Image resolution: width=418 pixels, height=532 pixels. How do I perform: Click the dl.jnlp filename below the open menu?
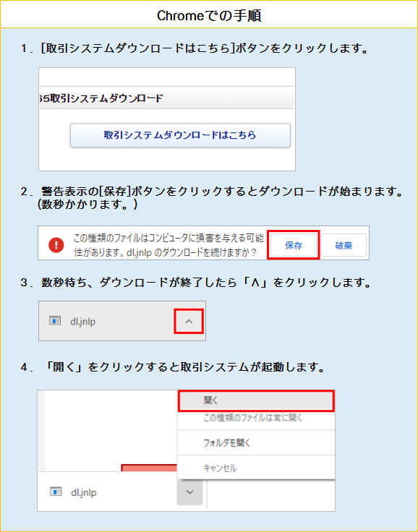(84, 492)
